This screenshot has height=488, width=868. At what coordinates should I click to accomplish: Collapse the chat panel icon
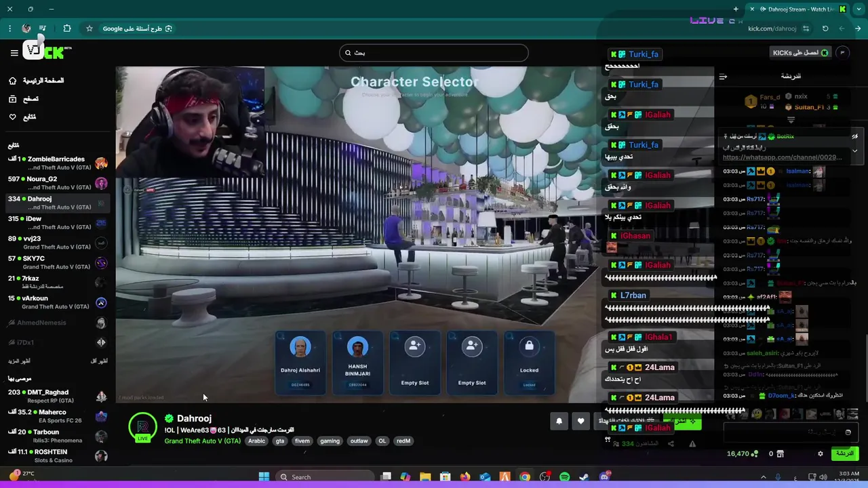tap(723, 77)
